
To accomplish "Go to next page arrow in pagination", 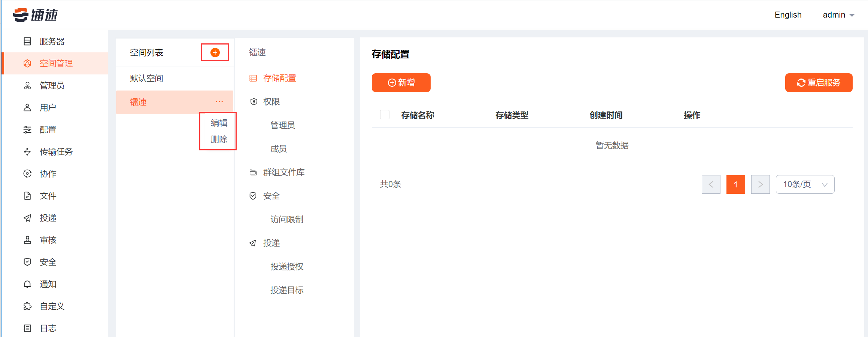I will point(760,184).
